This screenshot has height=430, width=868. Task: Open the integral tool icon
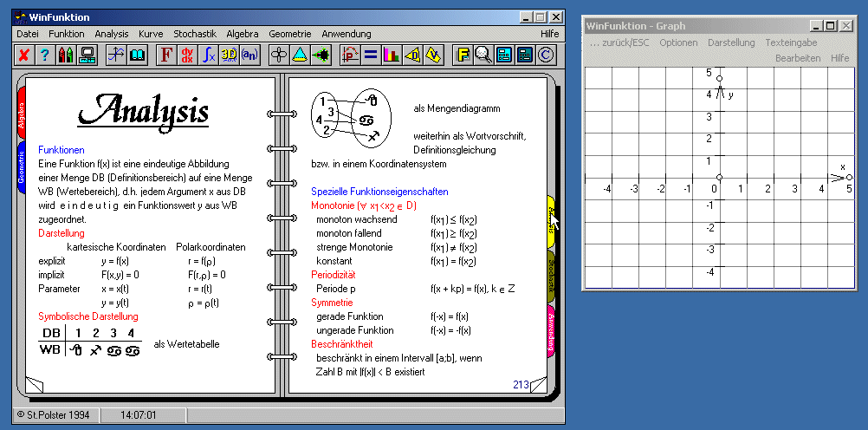coord(208,55)
